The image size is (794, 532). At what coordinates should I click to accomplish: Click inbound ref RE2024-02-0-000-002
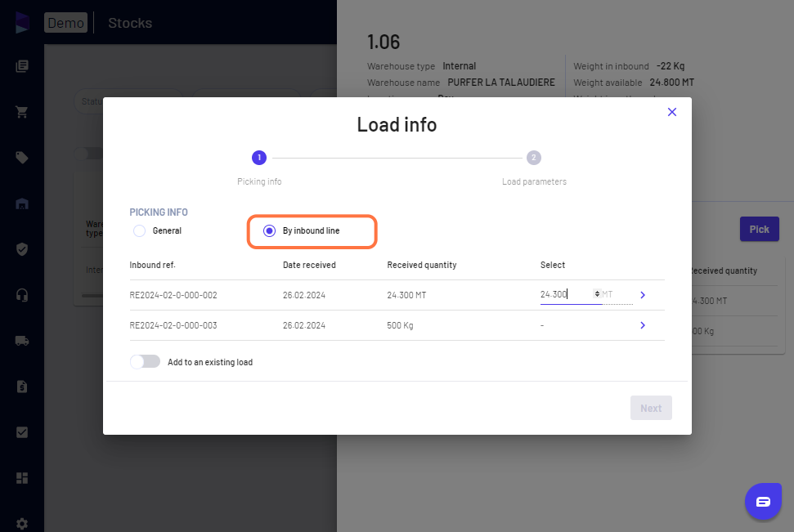[173, 295]
